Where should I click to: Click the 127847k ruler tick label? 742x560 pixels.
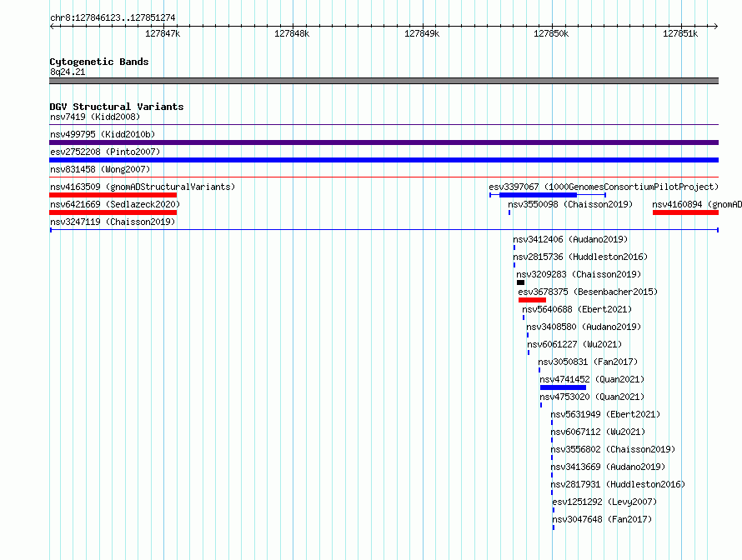(x=163, y=33)
